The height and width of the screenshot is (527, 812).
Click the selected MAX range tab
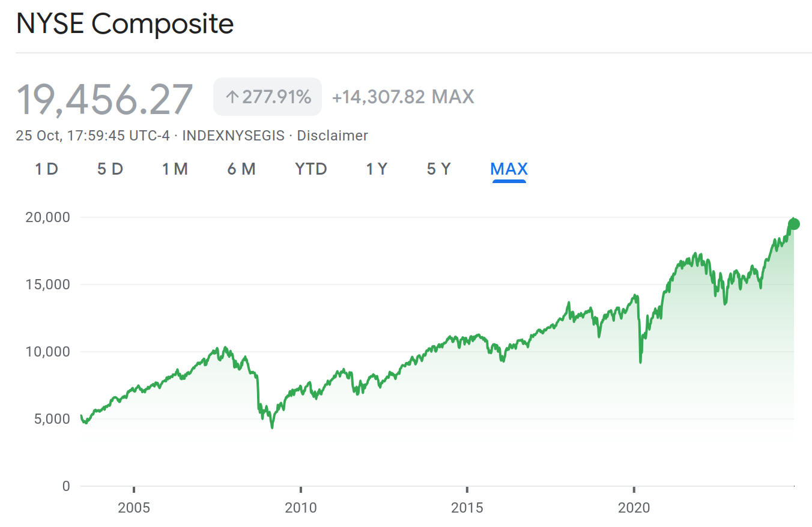(509, 169)
